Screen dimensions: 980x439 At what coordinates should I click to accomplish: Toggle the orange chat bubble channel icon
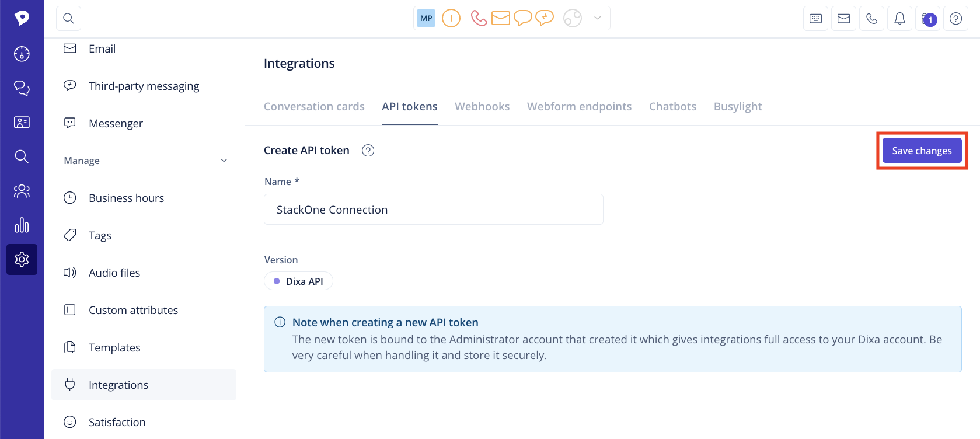(522, 18)
